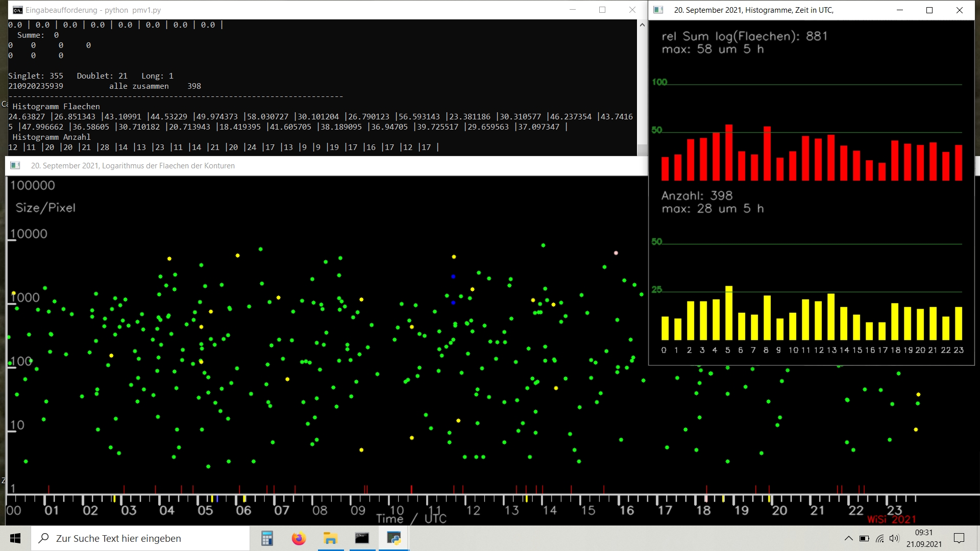The image size is (980, 551).
Task: Open File Explorer from the taskbar
Action: [330, 538]
